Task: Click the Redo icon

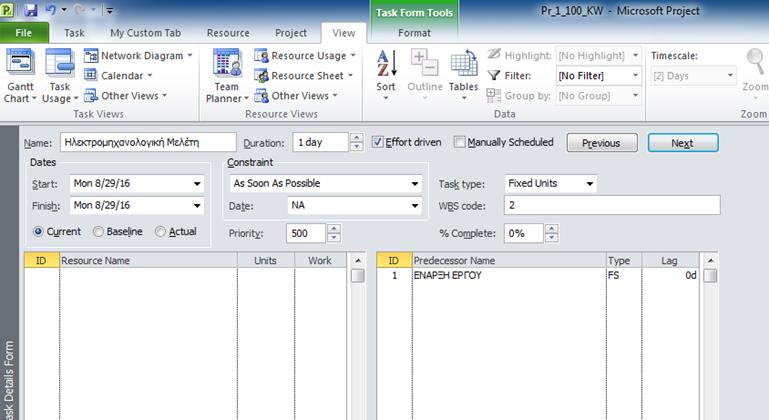Action: 80,10
